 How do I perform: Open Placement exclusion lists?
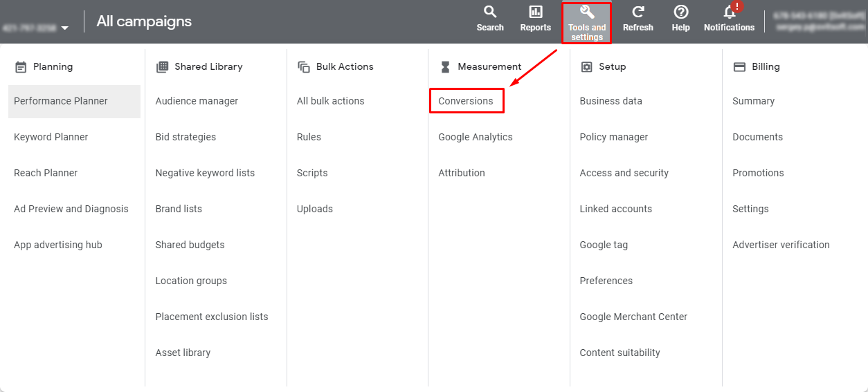212,317
